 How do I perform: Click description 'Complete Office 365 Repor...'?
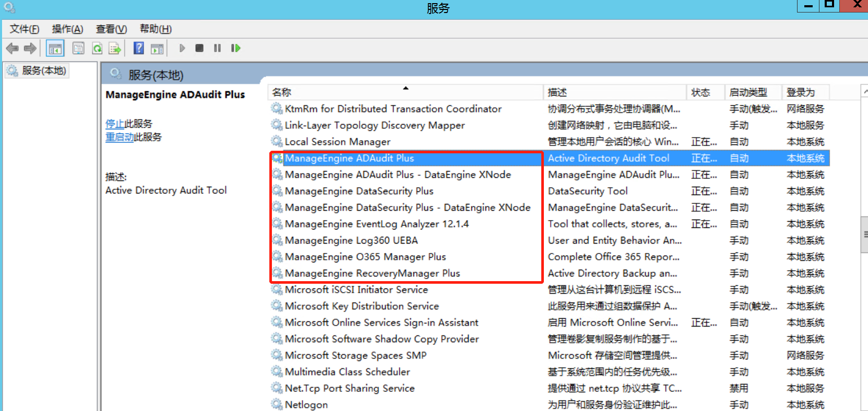coord(613,257)
